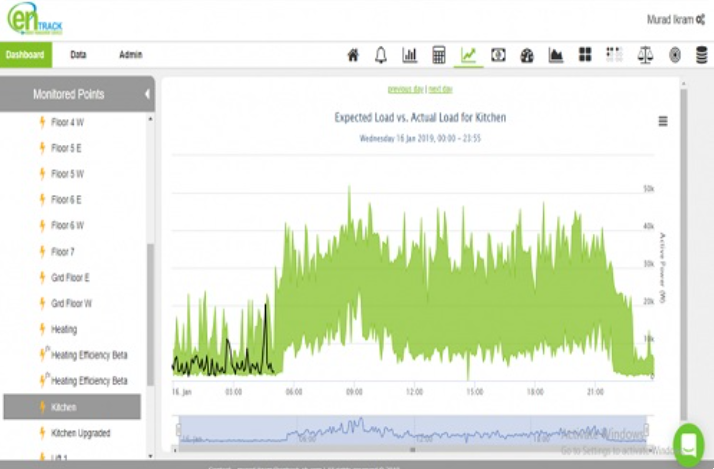Click the database stack icon
714x469 pixels.
tap(703, 55)
